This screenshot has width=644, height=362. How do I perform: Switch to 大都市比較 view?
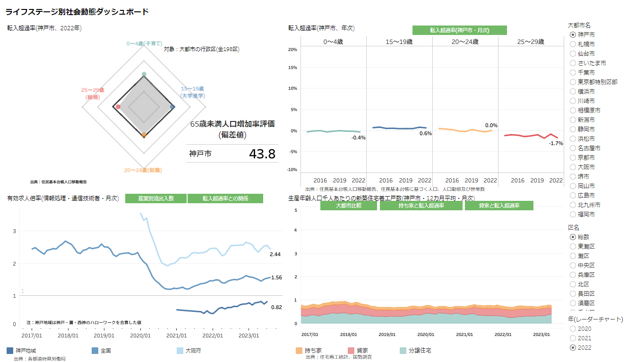coord(349,206)
